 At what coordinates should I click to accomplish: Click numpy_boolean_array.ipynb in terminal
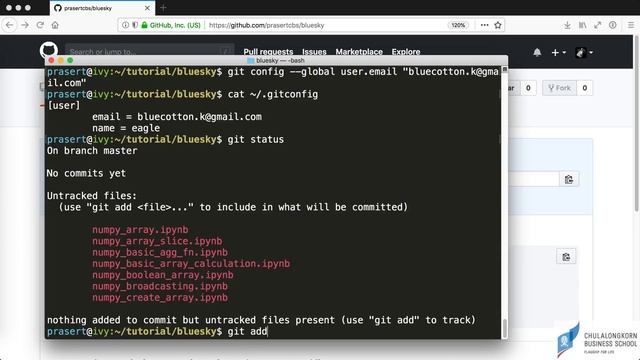tap(163, 275)
